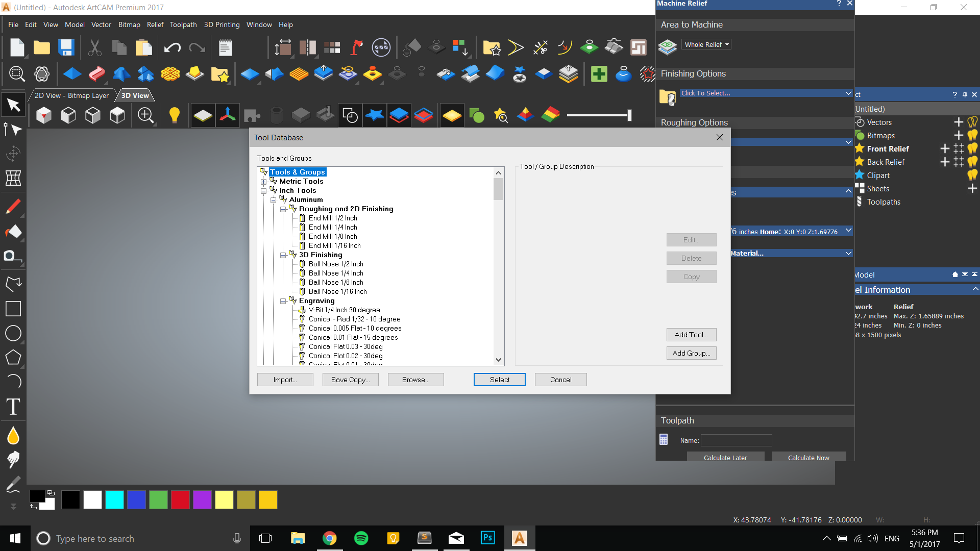Toggle Back Relief light bulb visibility

coord(972,162)
